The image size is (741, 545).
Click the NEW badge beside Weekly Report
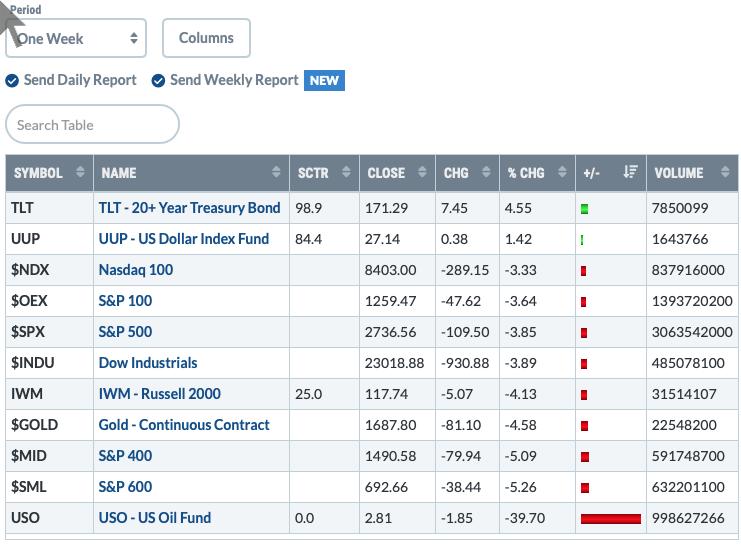pos(324,80)
